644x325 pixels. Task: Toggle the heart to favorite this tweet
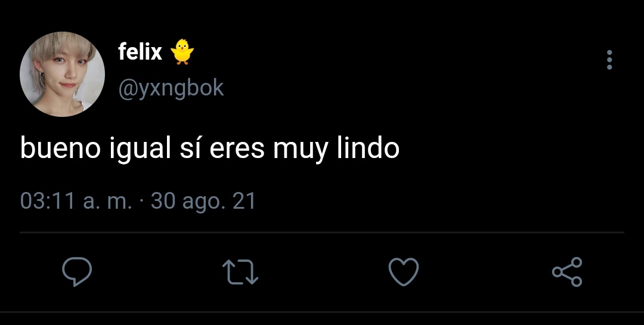coord(404,271)
